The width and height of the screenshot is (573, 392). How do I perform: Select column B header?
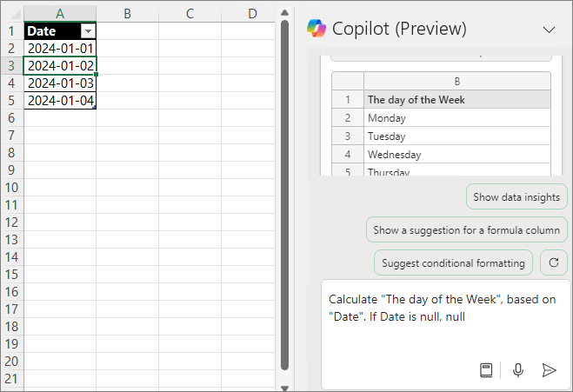point(127,13)
